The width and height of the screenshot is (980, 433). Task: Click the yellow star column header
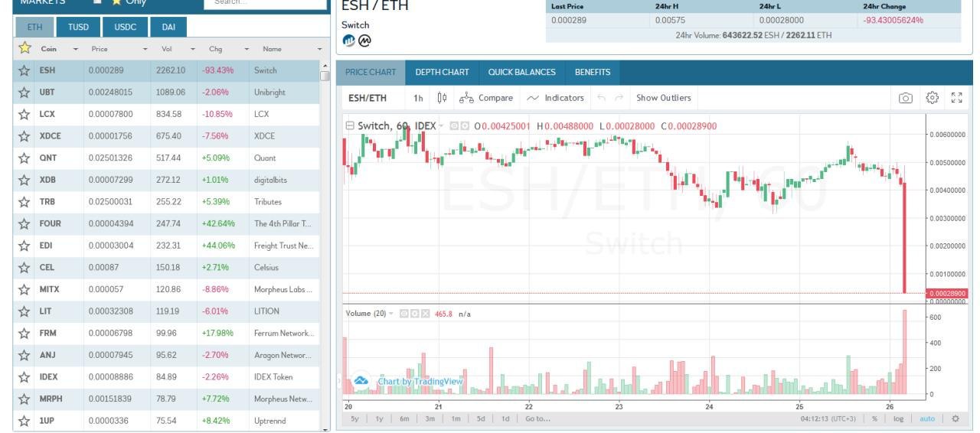[x=24, y=48]
